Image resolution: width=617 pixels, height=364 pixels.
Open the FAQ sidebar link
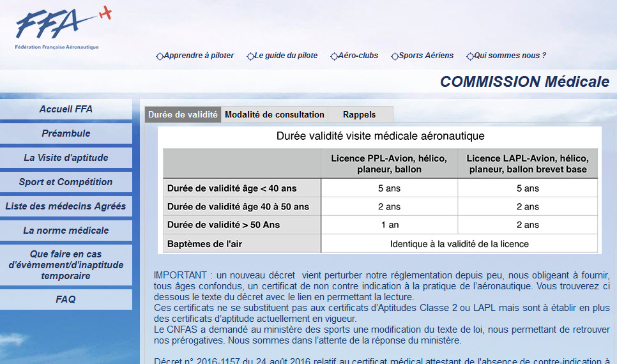pos(66,300)
